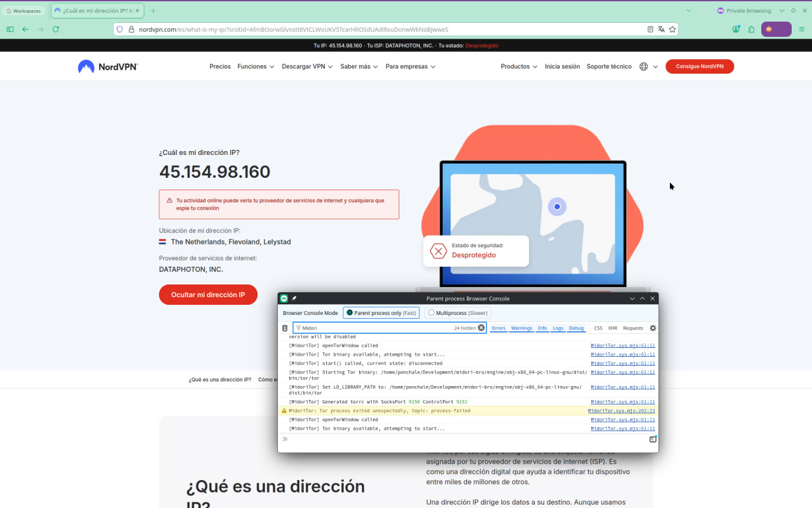This screenshot has height=508, width=812.
Task: Toggle Reader View in the address bar
Action: pos(650,29)
